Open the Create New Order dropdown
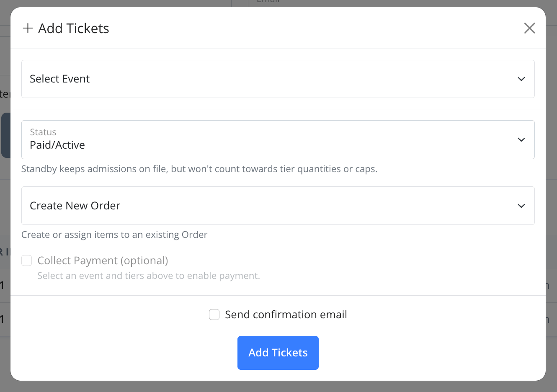The width and height of the screenshot is (557, 392). [278, 206]
